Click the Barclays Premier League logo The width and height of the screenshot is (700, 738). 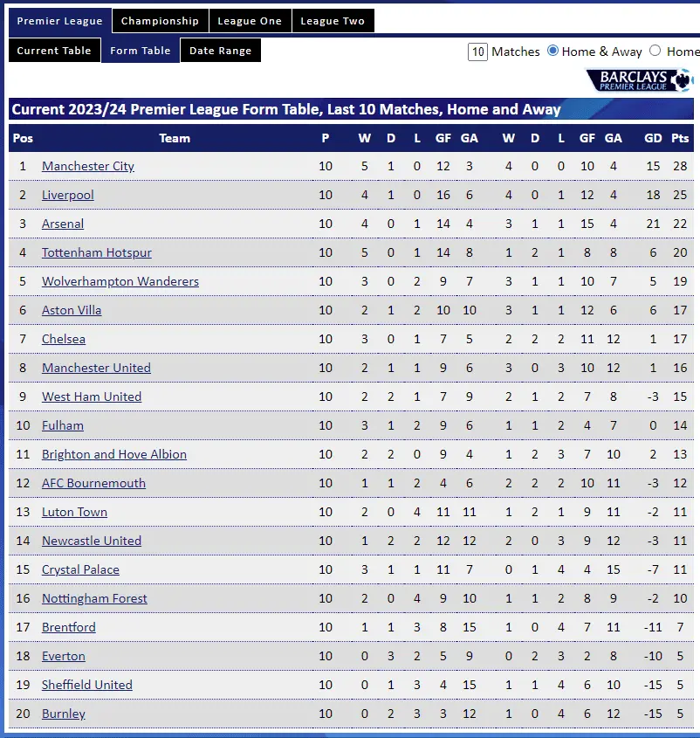[x=644, y=79]
